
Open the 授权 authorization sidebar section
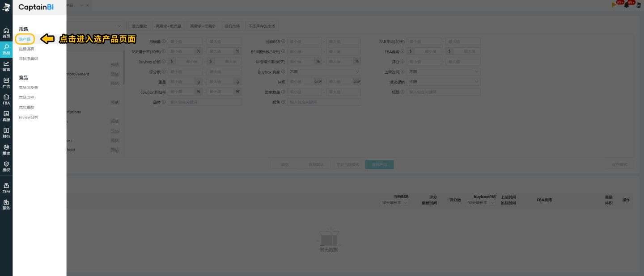[6, 167]
